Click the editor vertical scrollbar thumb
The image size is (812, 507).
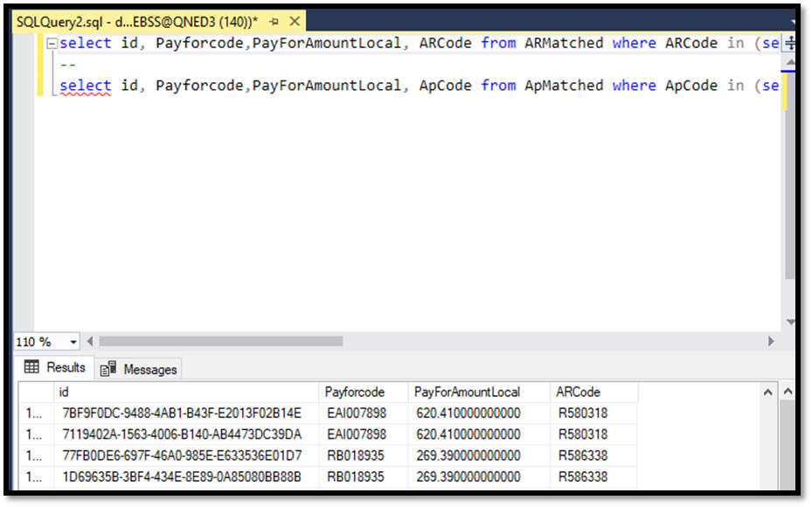(x=790, y=176)
